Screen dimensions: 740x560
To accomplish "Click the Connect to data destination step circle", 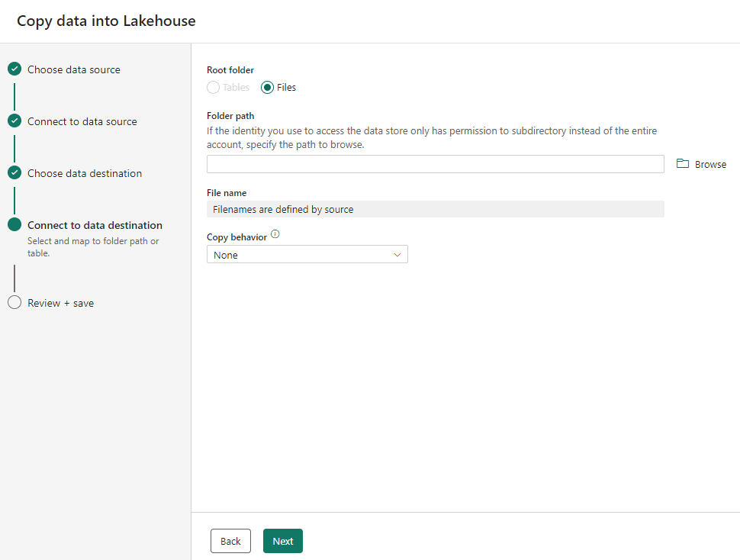I will click(14, 224).
